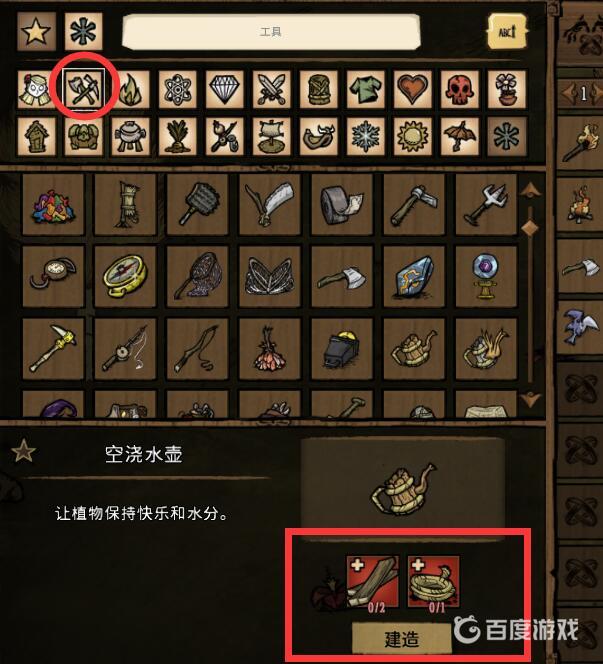This screenshot has width=603, height=664.
Task: Open the diamond Refine category
Action: [x=225, y=89]
